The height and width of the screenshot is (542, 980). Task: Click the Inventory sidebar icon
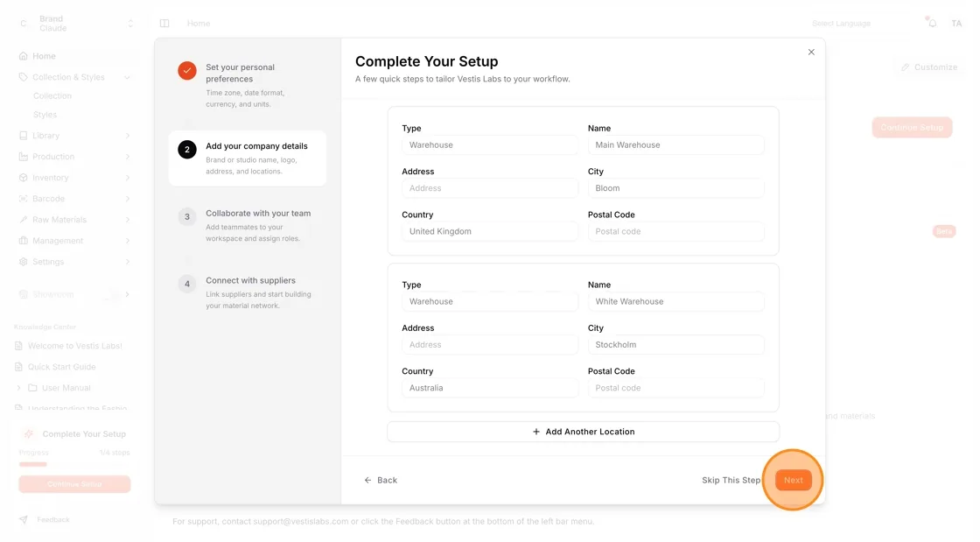tap(23, 178)
